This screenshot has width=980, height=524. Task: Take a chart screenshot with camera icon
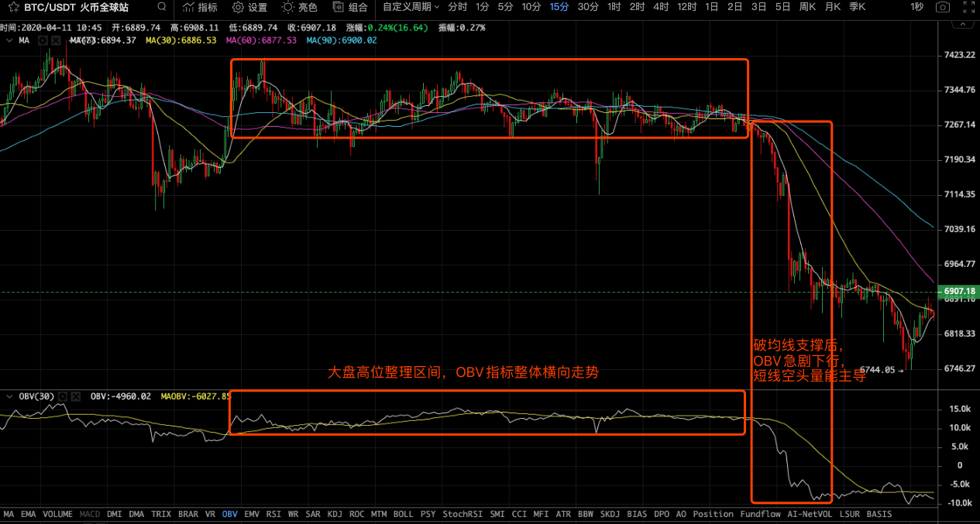[942, 8]
